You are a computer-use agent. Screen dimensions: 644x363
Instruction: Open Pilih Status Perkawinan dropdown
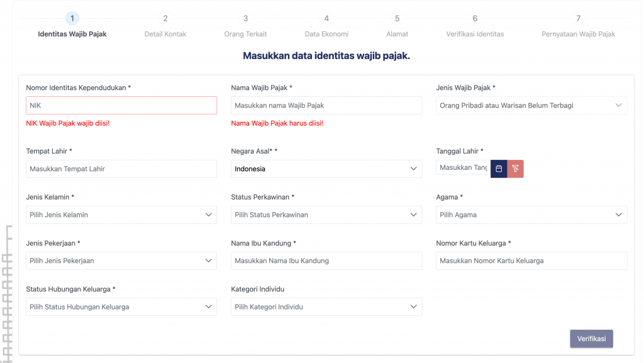[326, 215]
